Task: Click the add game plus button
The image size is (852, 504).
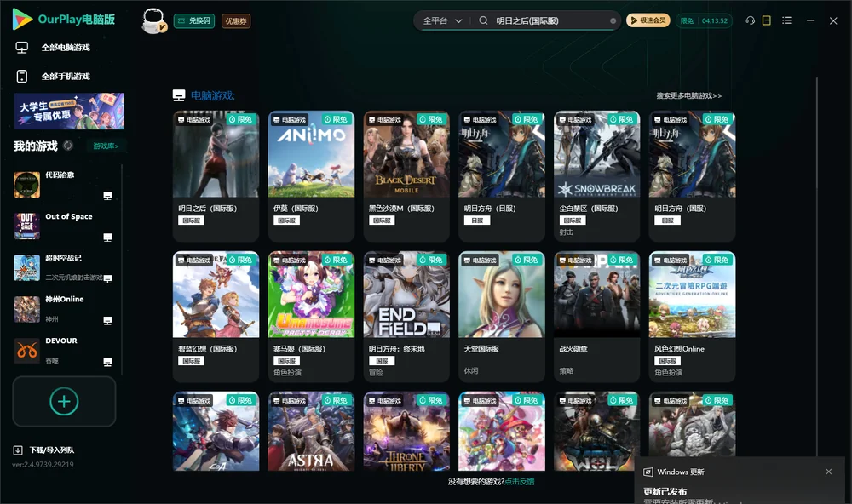Action: point(64,401)
